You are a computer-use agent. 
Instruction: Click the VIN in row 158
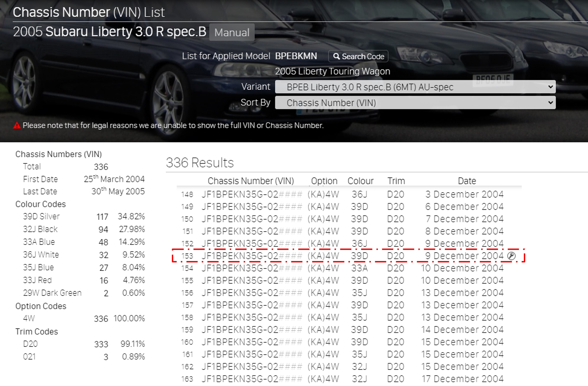click(252, 317)
